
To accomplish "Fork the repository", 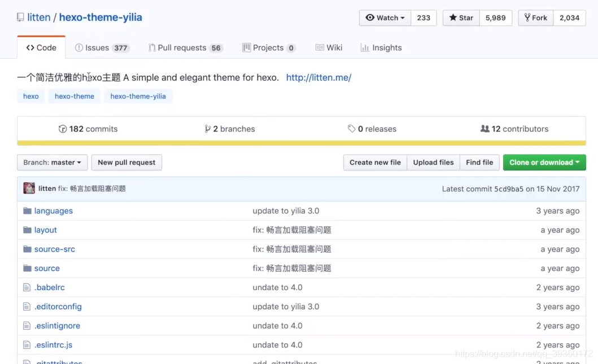I will (535, 18).
